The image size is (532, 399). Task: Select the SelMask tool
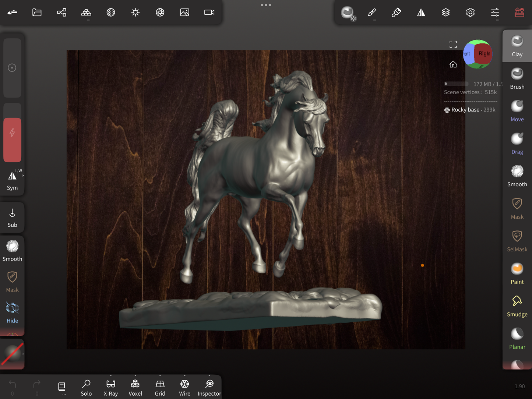tap(517, 241)
